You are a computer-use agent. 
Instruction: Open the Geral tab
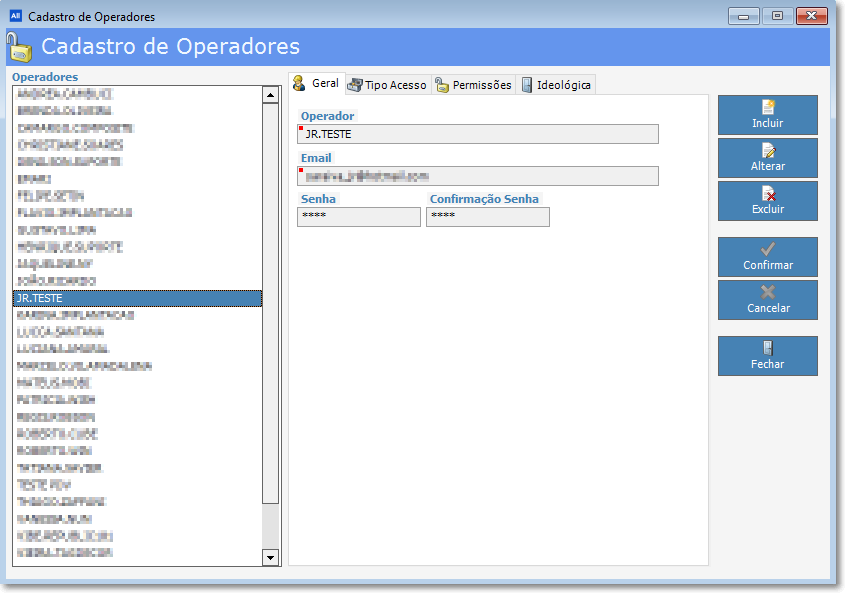point(316,84)
